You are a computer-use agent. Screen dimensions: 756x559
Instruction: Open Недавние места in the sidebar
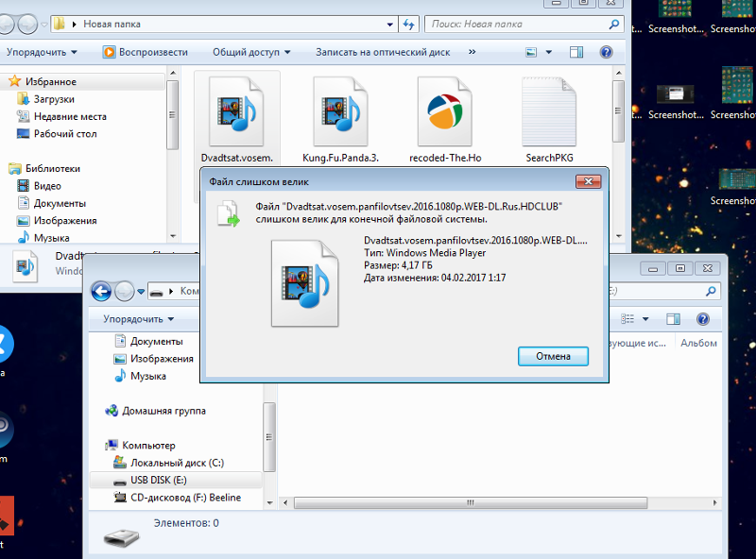70,117
